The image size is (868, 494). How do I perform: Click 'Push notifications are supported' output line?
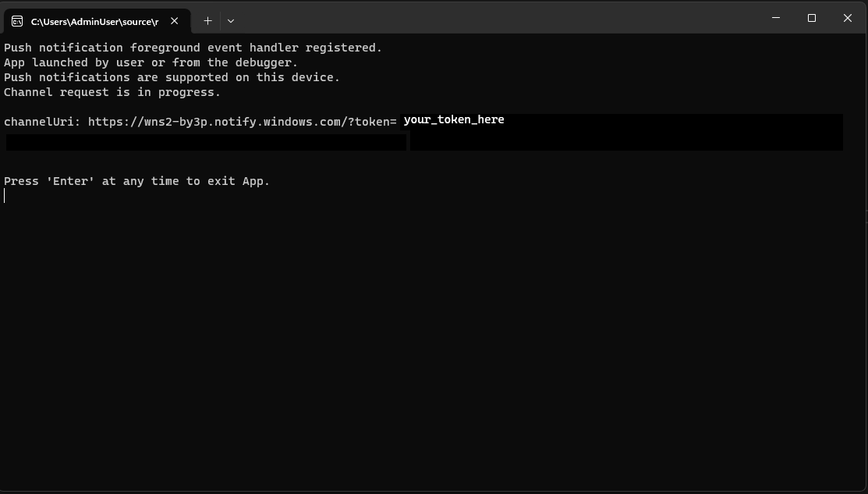click(172, 77)
